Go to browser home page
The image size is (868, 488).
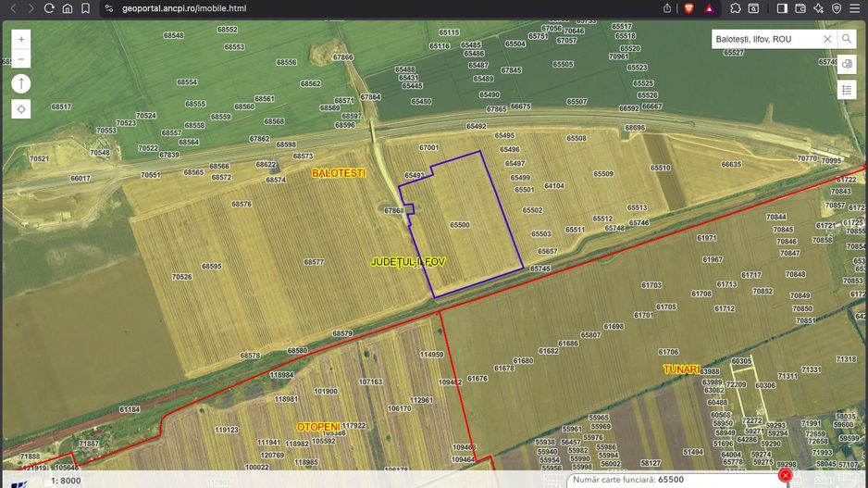[x=67, y=8]
